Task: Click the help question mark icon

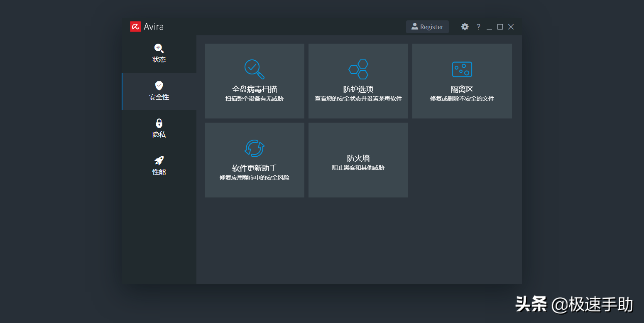Action: [x=478, y=27]
